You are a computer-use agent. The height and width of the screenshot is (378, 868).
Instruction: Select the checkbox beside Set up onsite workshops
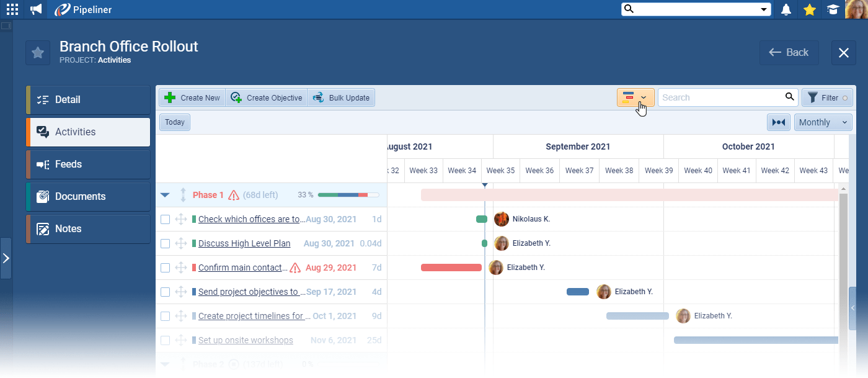[x=165, y=340]
